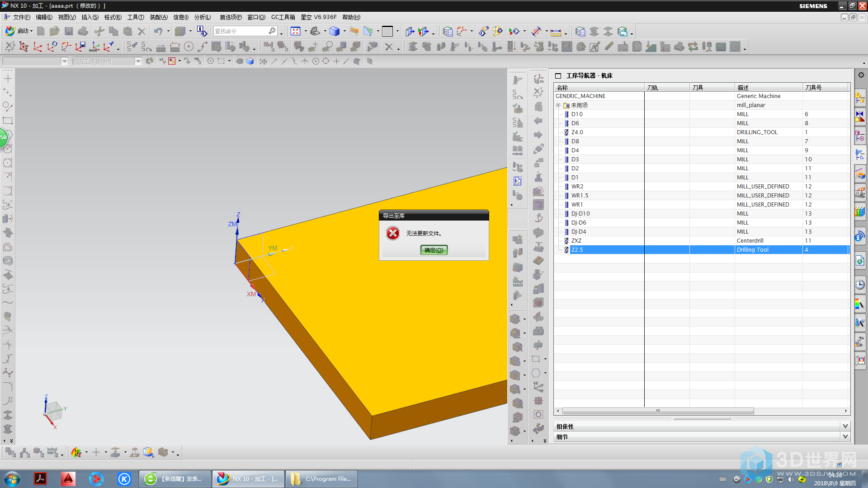The width and height of the screenshot is (868, 488).
Task: Expand the 未用项 tree node
Action: (558, 105)
